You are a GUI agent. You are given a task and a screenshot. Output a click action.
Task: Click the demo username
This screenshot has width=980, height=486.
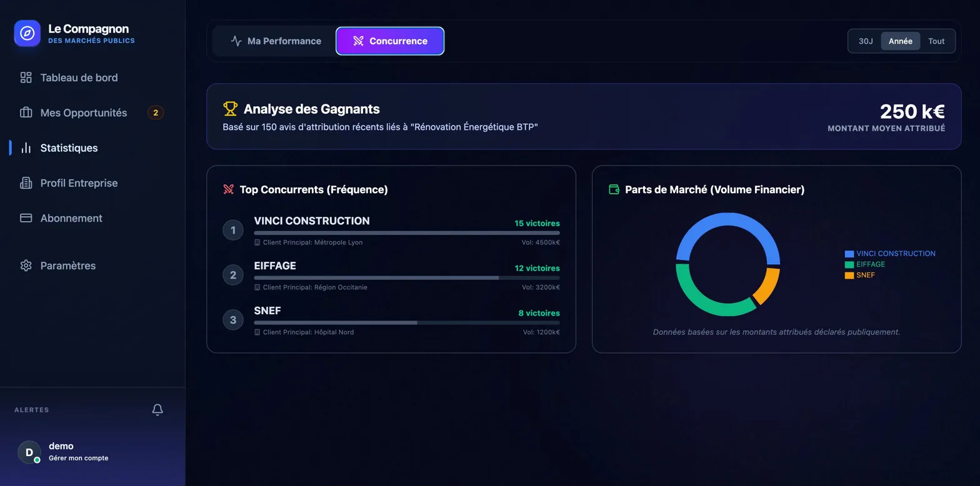tap(61, 446)
